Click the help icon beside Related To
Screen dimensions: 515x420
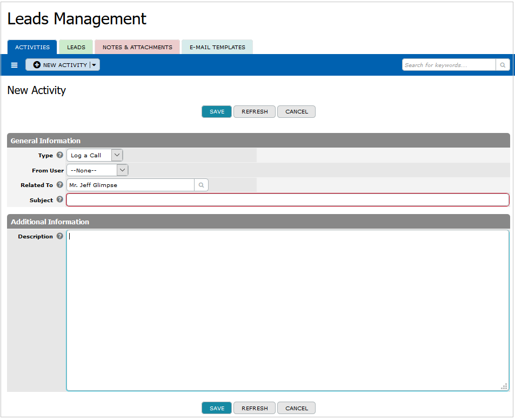coord(60,185)
